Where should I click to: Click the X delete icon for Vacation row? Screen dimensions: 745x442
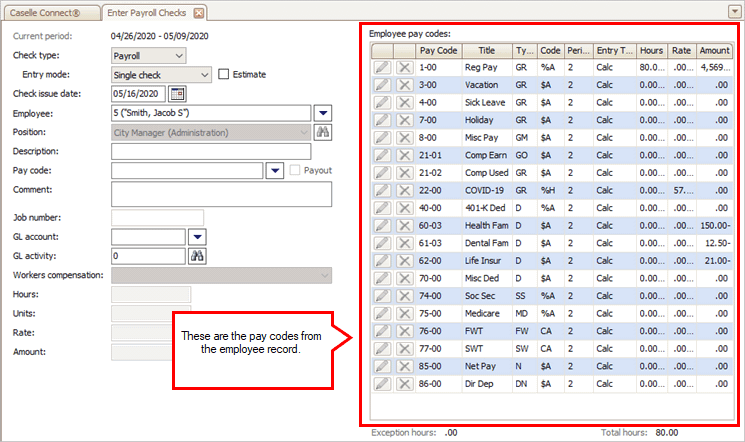tap(404, 87)
